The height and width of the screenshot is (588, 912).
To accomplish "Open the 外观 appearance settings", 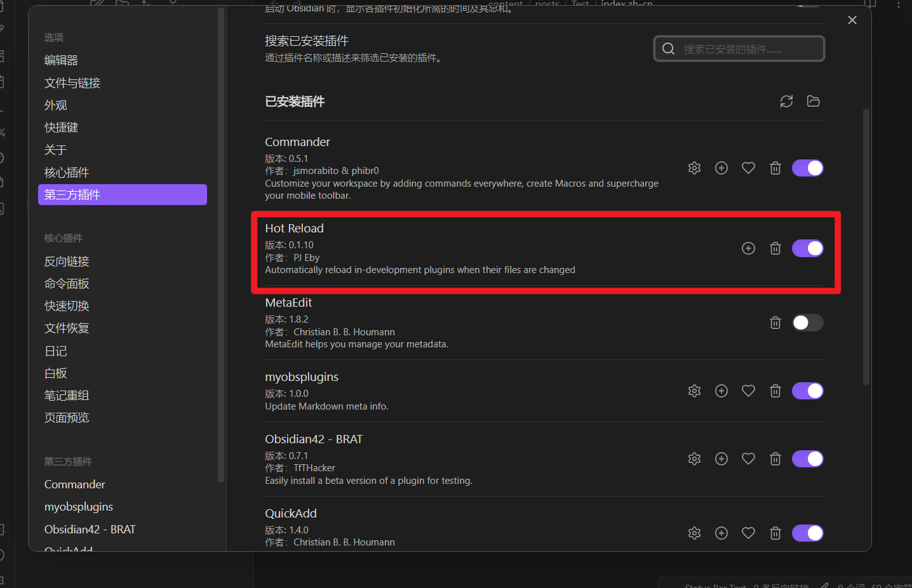I will pyautogui.click(x=56, y=105).
